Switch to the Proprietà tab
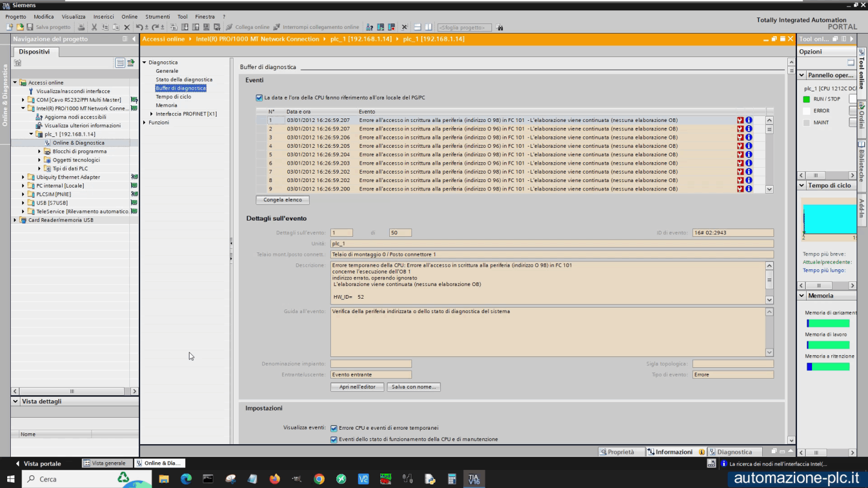Viewport: 868px width, 488px height. (617, 452)
